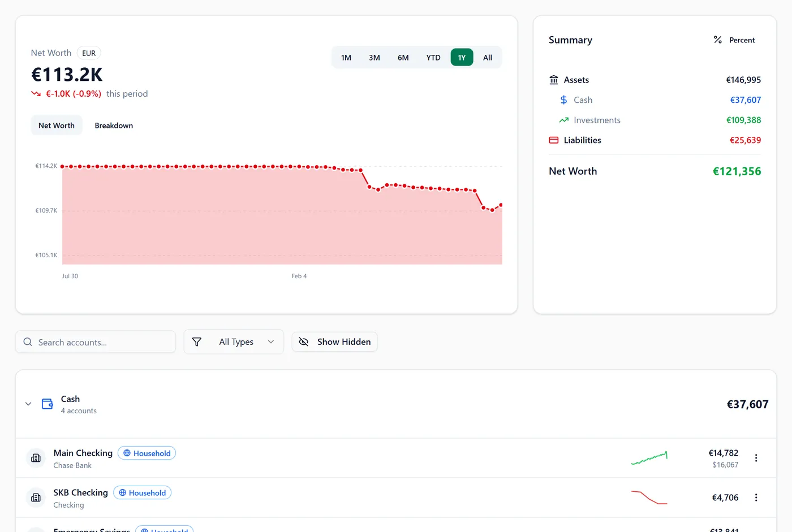The image size is (792, 532).
Task: Click the Chase Bank subtitle
Action: (72, 465)
